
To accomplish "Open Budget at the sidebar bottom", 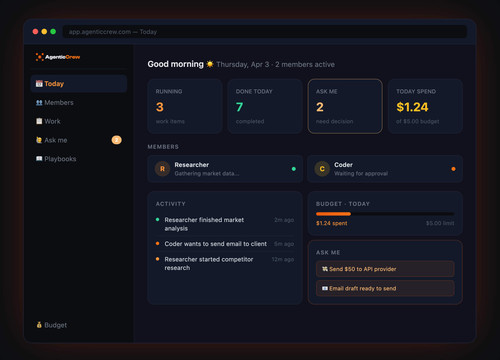I will coord(79,325).
